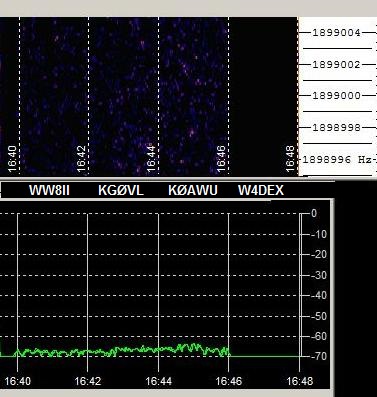Click the 1898996 Hz frequency label
This screenshot has width=377, height=397.
(x=337, y=160)
